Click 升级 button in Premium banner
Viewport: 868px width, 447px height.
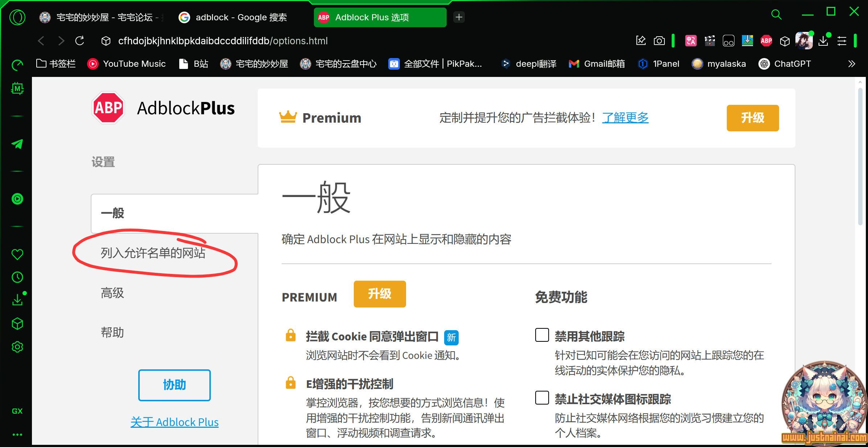[753, 118]
